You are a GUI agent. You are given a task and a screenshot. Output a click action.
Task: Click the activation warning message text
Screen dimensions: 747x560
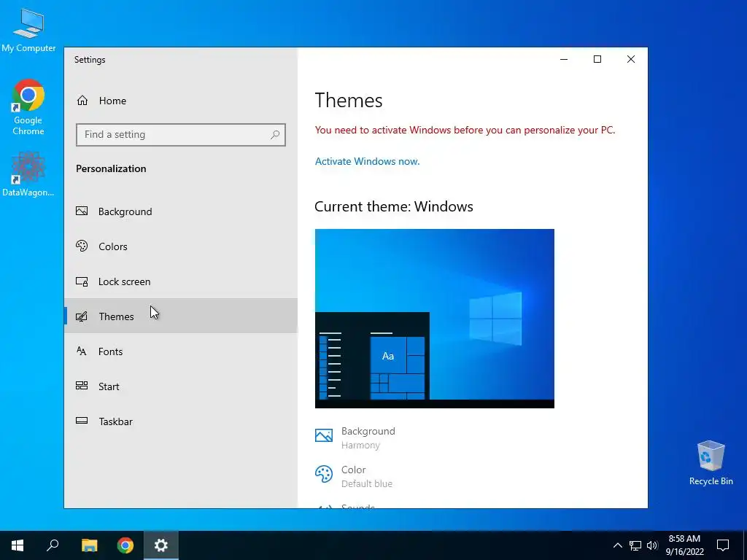point(465,130)
